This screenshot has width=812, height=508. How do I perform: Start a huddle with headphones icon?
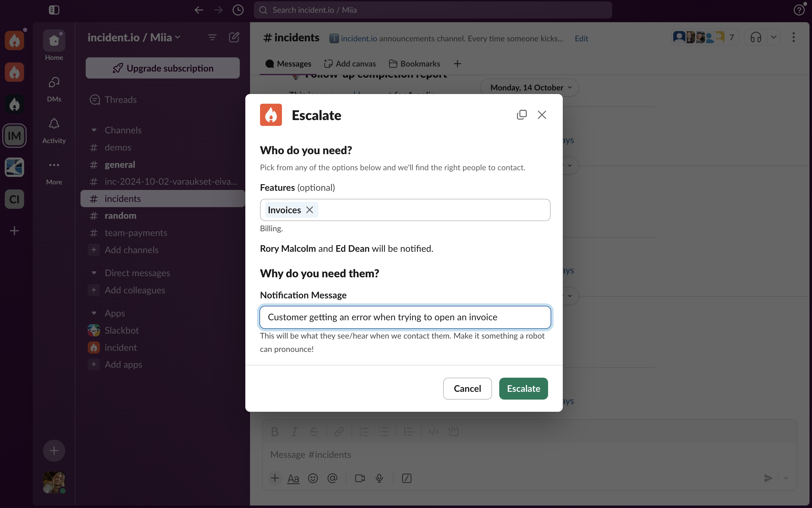tap(755, 37)
